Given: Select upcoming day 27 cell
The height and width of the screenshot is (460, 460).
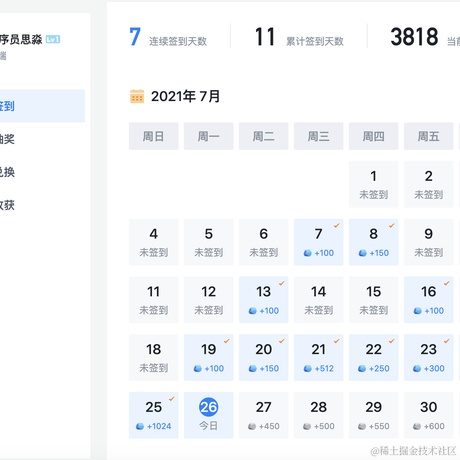Looking at the screenshot, I should pos(264,415).
